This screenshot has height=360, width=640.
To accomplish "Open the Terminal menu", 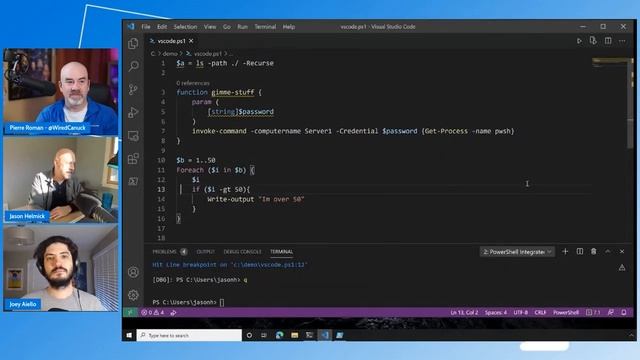I will pyautogui.click(x=265, y=27).
